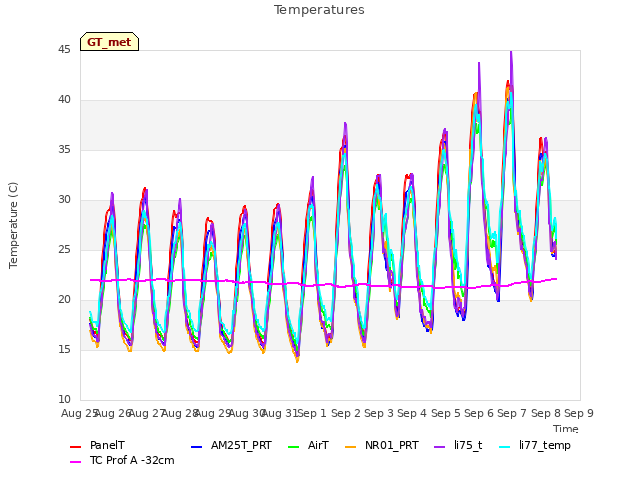Toggle the AM25T_PRT legend entry

[x=231, y=445]
